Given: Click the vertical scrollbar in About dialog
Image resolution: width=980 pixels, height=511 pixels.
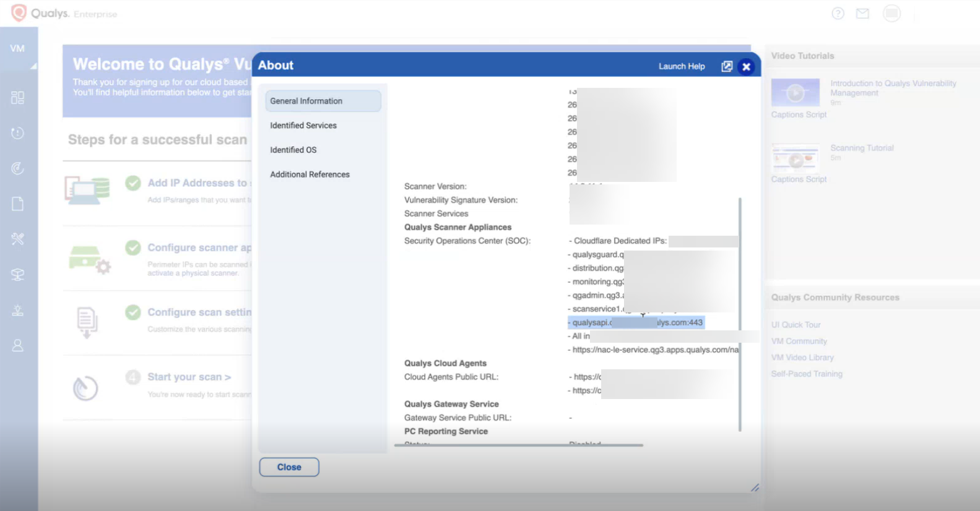Looking at the screenshot, I should tap(740, 314).
